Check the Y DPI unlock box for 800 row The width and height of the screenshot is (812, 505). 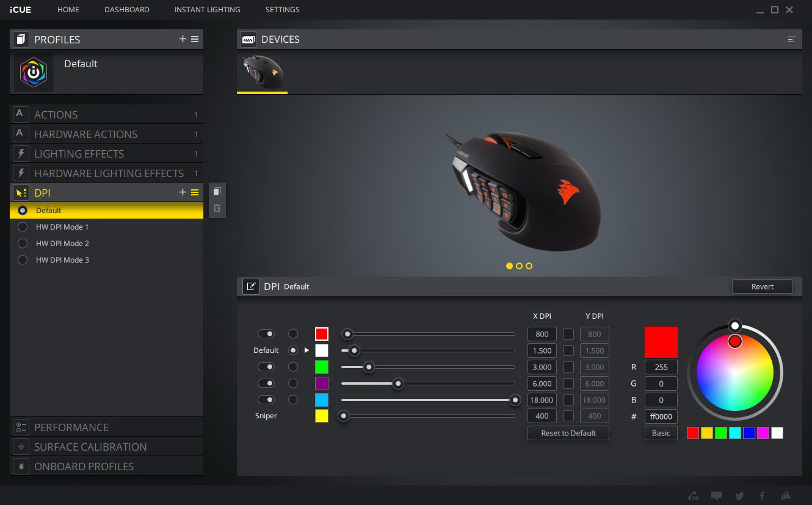pos(568,334)
